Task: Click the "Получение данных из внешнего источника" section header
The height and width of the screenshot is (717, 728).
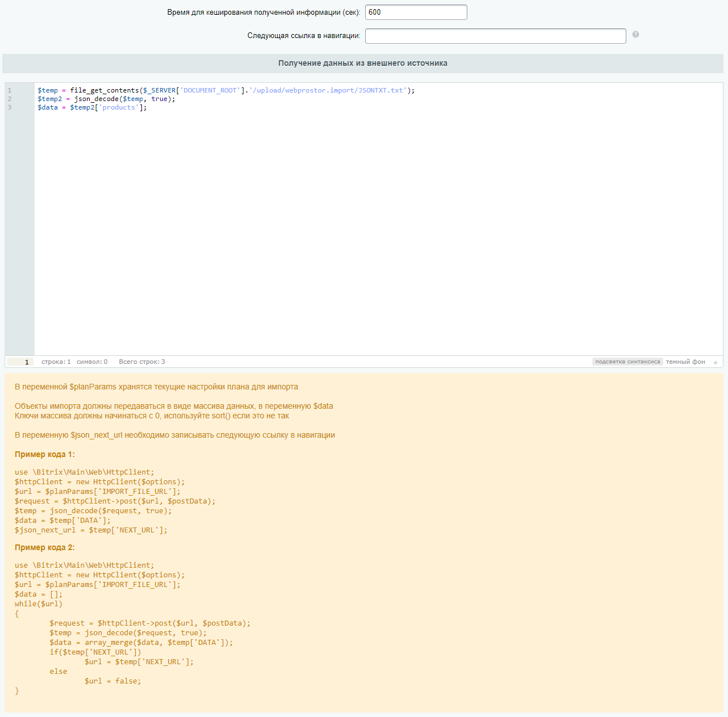Action: click(363, 64)
